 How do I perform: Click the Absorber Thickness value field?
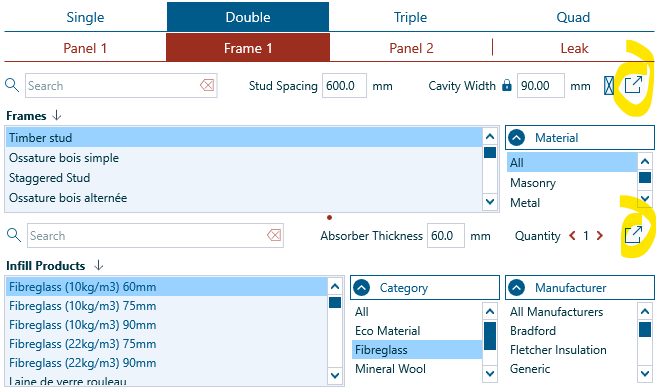tap(445, 236)
